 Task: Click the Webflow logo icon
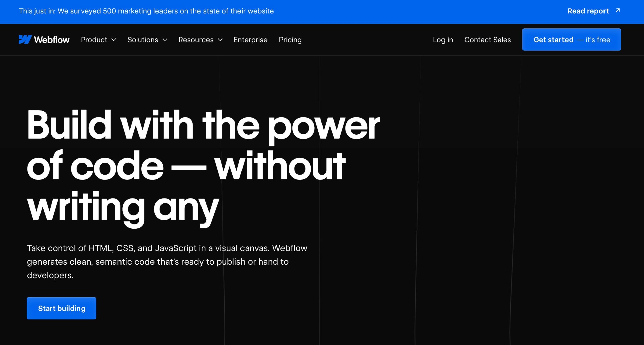point(25,40)
